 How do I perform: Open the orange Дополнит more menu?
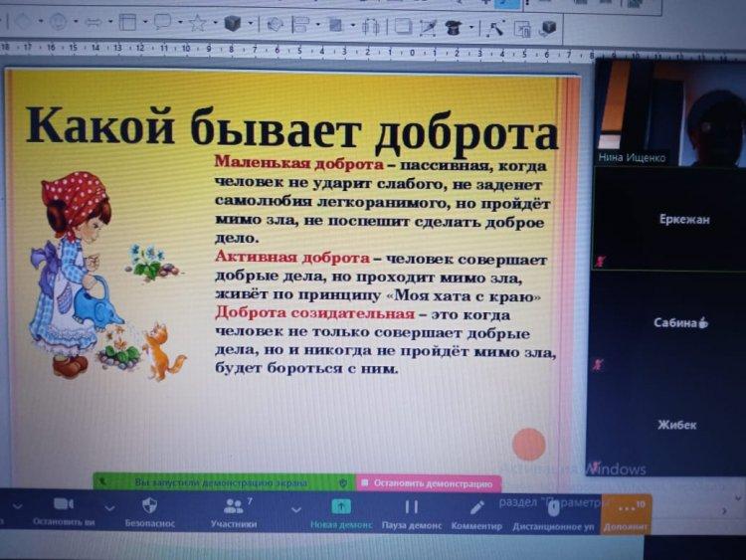click(626, 514)
